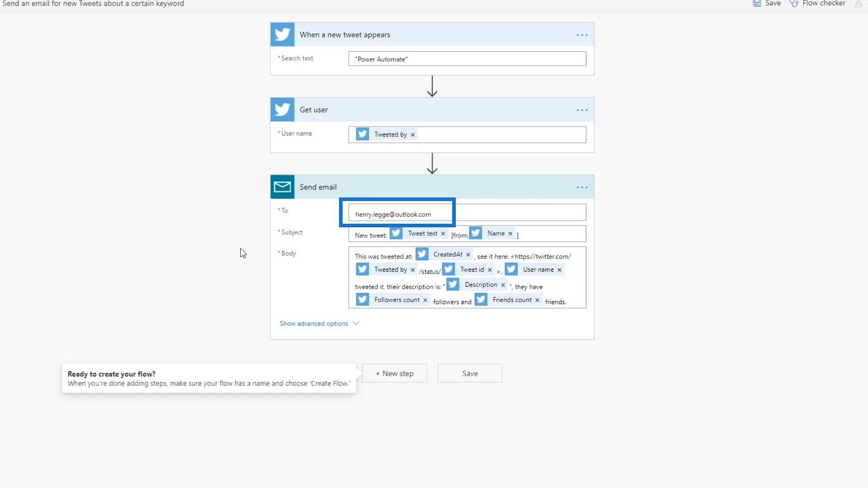Remove the 'User name' token from the Body

tap(559, 270)
